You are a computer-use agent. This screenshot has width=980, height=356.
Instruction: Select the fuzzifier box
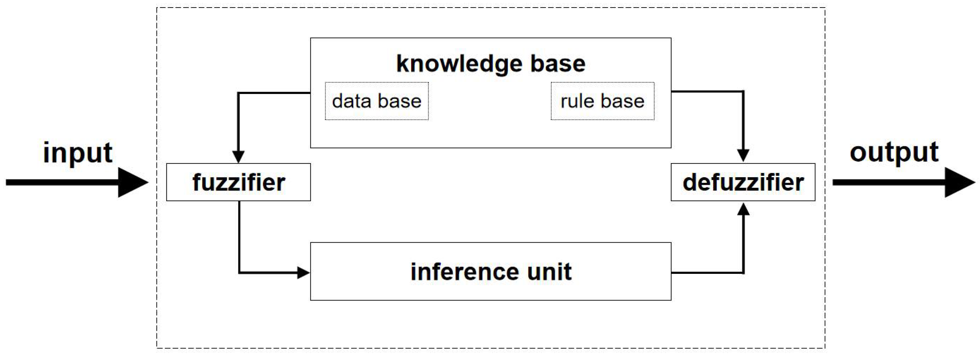pyautogui.click(x=238, y=182)
